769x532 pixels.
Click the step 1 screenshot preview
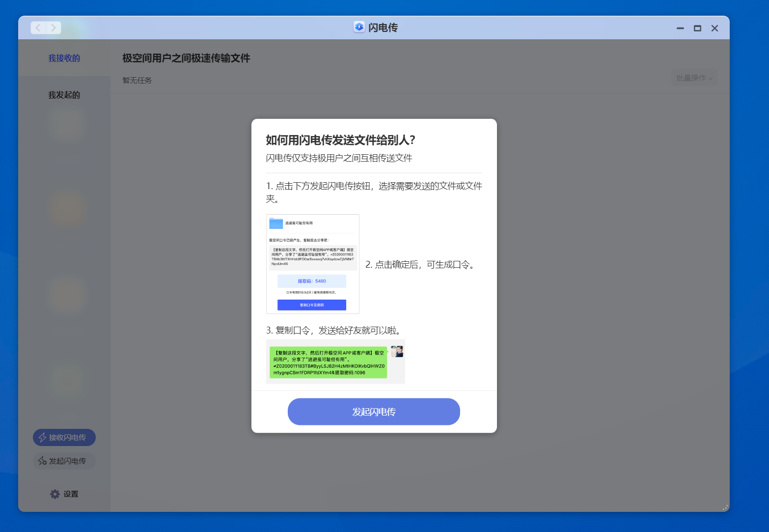tap(312, 264)
